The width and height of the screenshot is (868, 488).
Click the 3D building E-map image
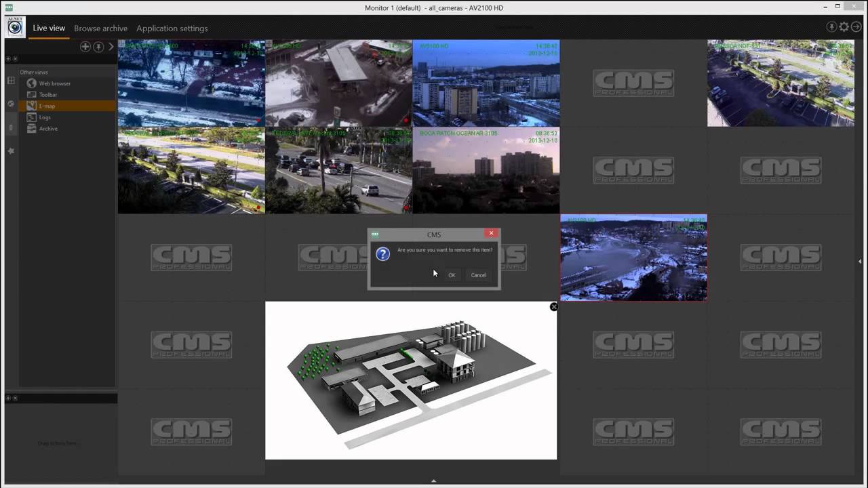tap(411, 381)
